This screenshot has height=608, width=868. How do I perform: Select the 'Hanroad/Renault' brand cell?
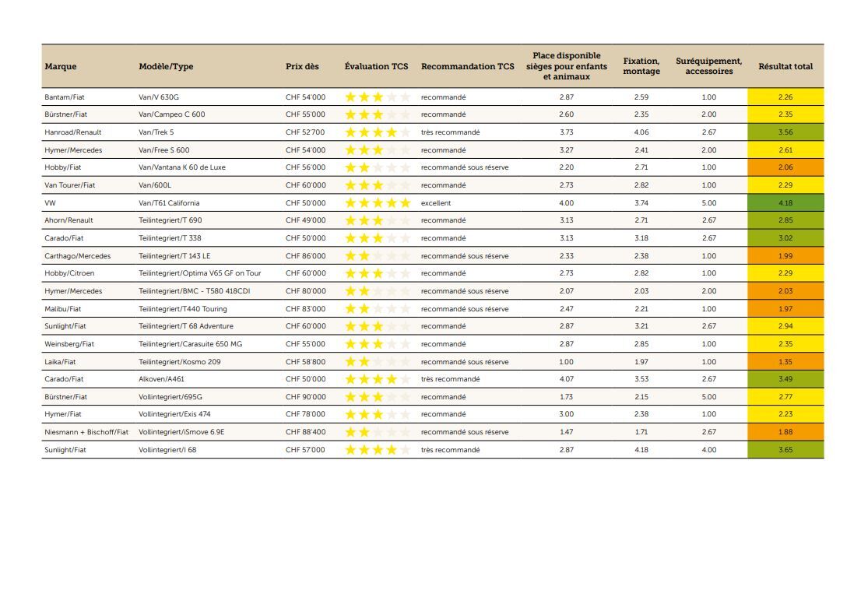click(73, 132)
